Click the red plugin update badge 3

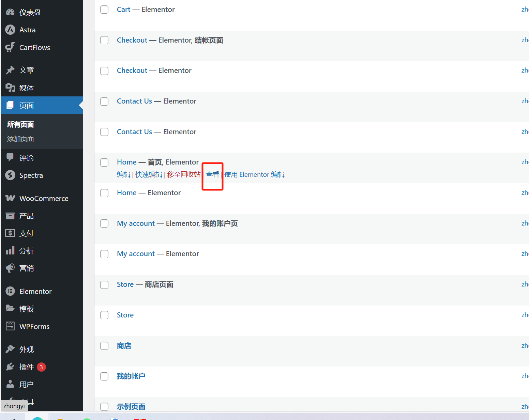pos(41,367)
